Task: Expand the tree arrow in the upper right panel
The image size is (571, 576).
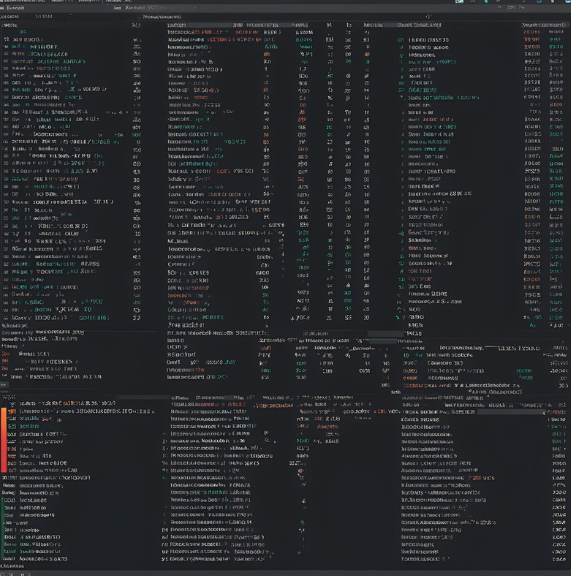Action: 401,98
